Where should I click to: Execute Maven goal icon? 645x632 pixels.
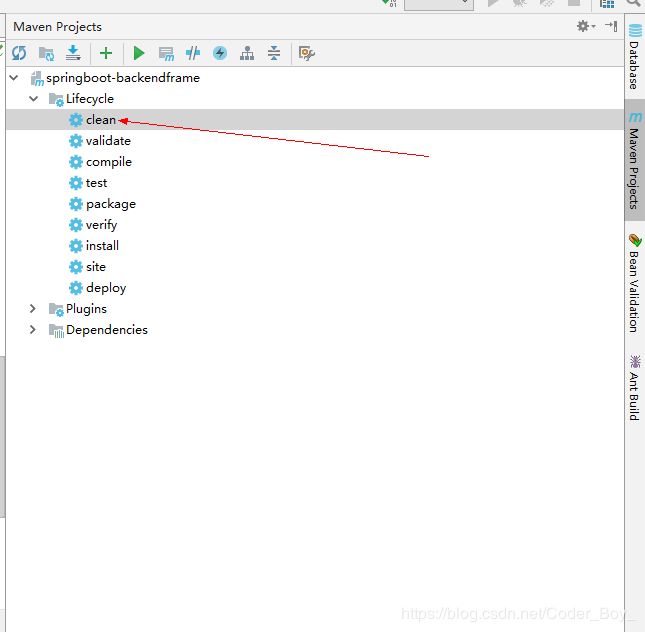point(166,53)
